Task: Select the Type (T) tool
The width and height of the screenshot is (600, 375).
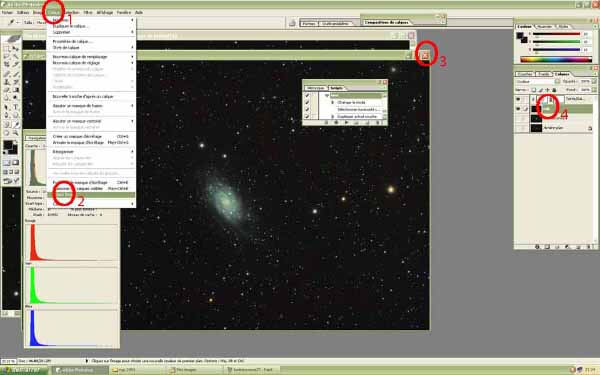Action: (x=16, y=107)
